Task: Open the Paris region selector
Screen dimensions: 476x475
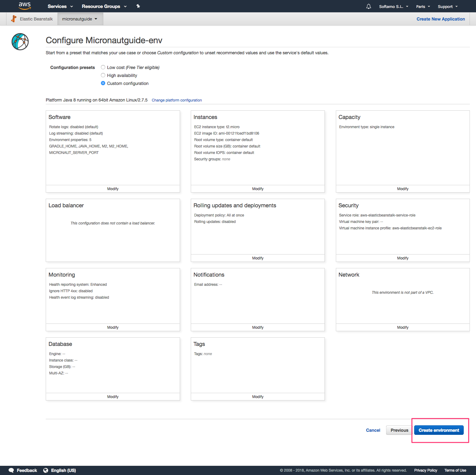Action: coord(423,6)
